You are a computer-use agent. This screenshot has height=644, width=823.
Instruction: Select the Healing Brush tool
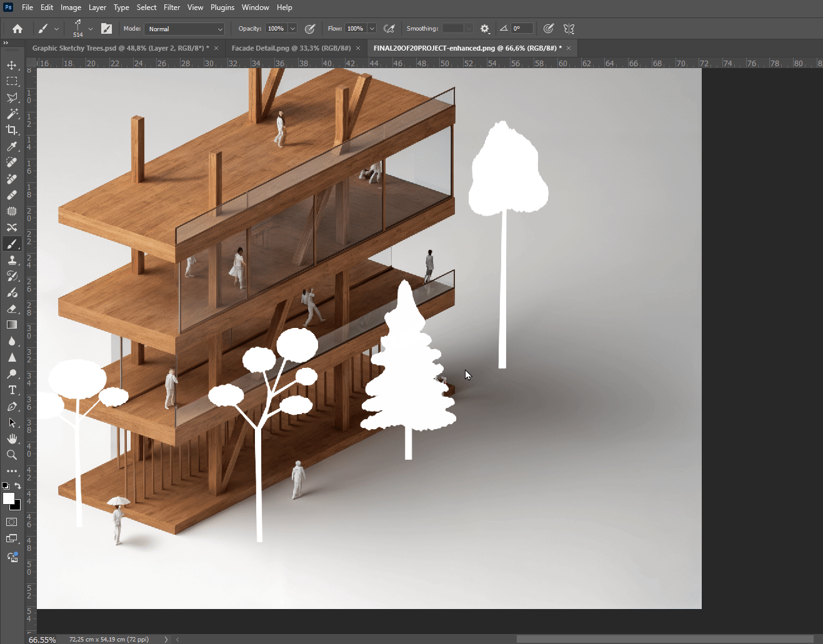click(12, 195)
